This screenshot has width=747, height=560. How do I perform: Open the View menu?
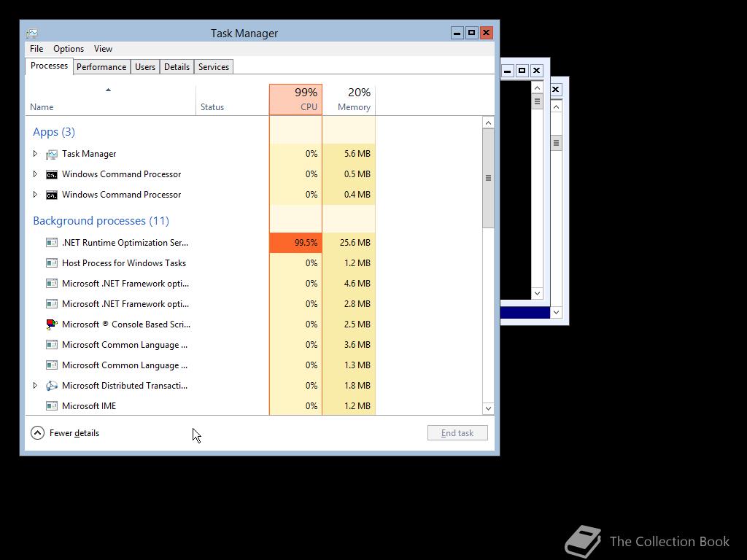103,49
